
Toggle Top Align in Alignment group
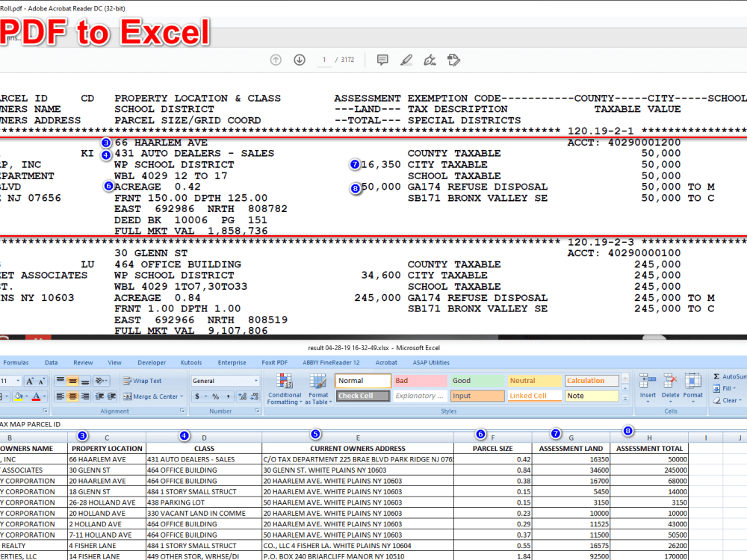pos(60,381)
